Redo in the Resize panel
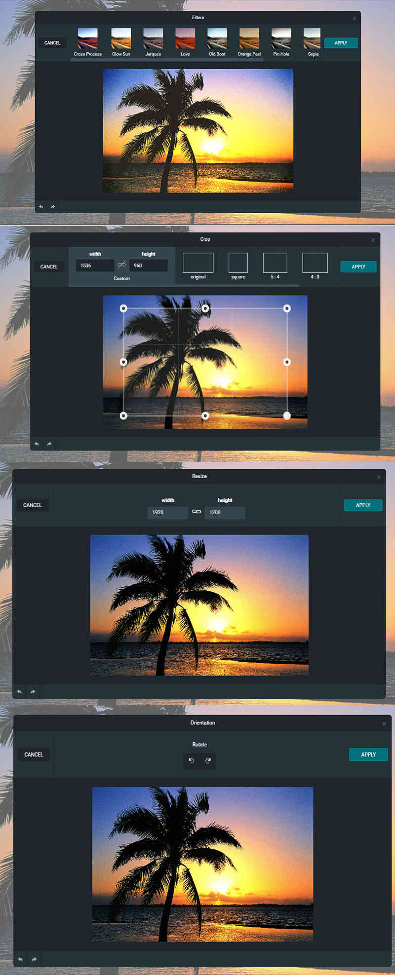Viewport: 395px width, 980px height. [33, 692]
